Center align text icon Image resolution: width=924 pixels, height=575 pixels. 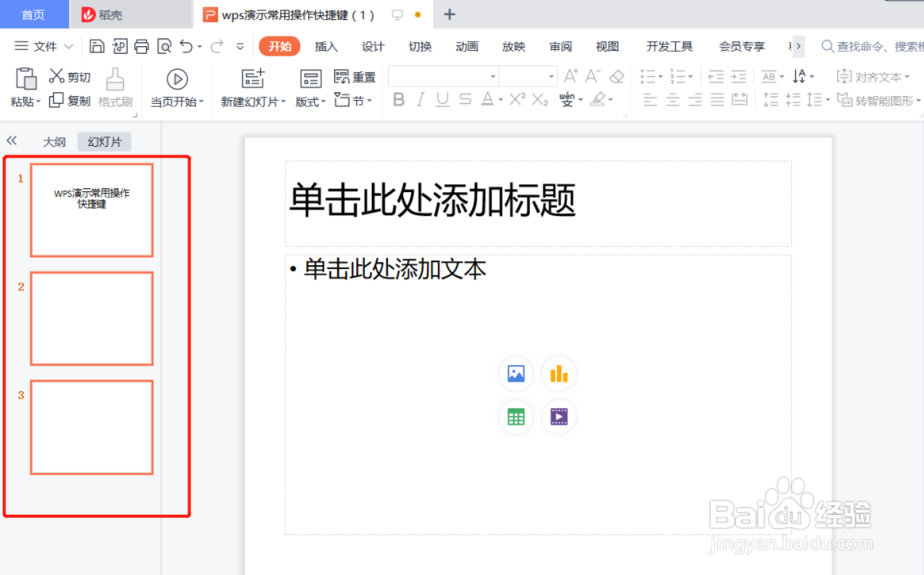click(x=673, y=99)
